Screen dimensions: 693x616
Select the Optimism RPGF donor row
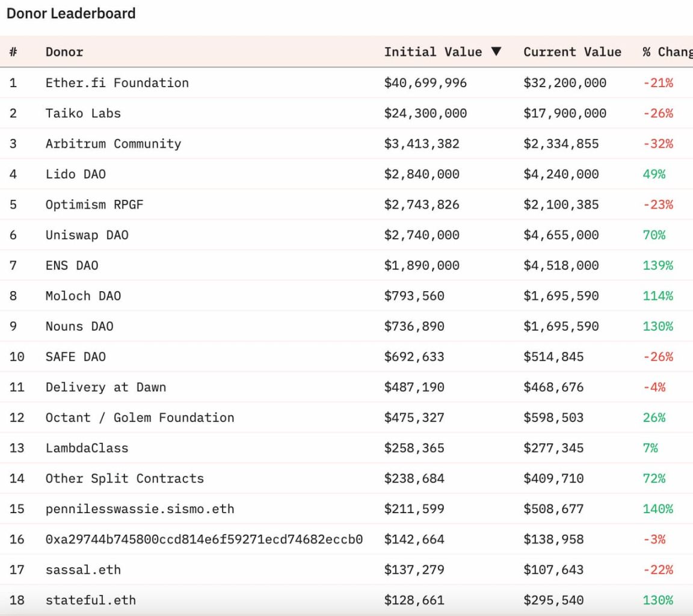coord(94,205)
